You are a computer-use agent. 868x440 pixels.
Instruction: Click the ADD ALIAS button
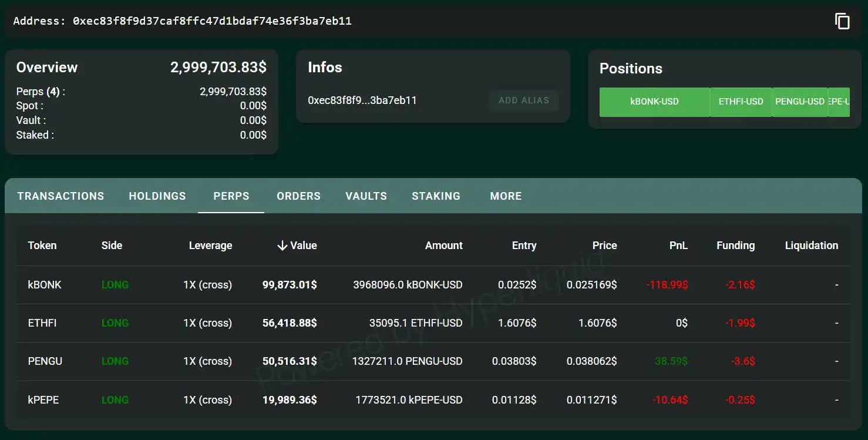[523, 100]
